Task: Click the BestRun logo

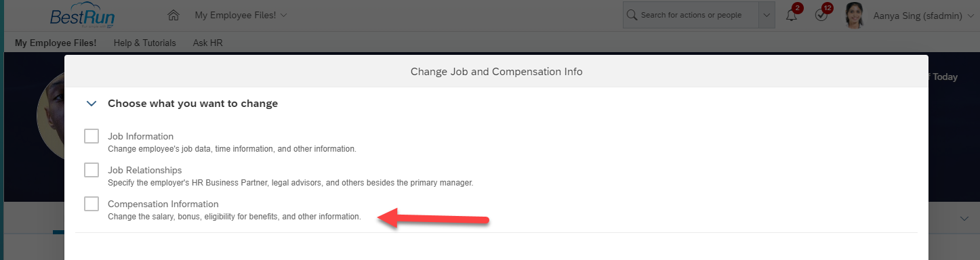Action: coord(82,15)
